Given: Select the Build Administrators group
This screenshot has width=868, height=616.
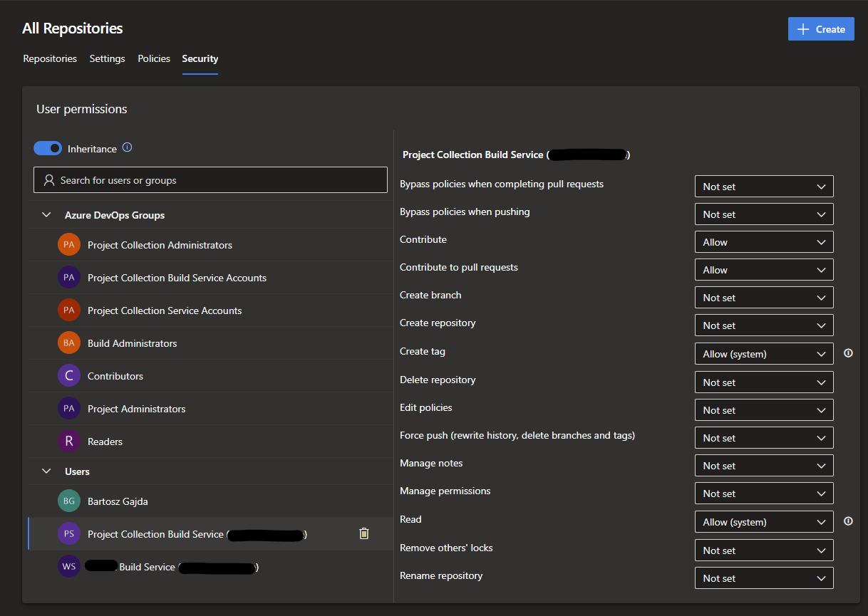Looking at the screenshot, I should click(210, 343).
